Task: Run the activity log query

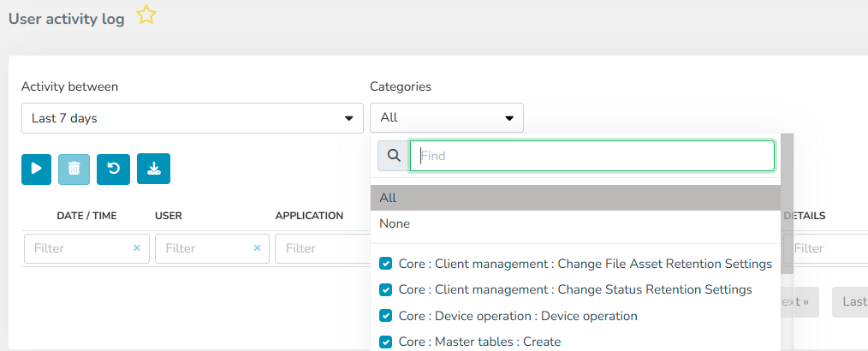Action: [37, 169]
